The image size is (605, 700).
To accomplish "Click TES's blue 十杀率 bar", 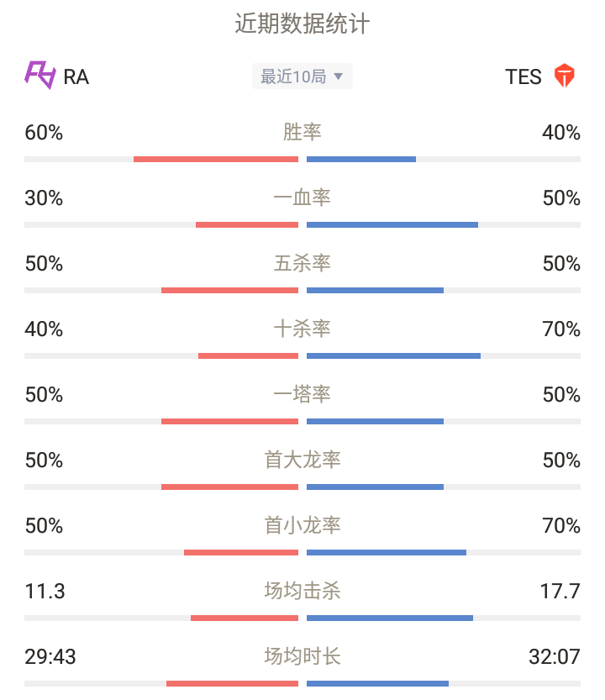I will coord(394,355).
